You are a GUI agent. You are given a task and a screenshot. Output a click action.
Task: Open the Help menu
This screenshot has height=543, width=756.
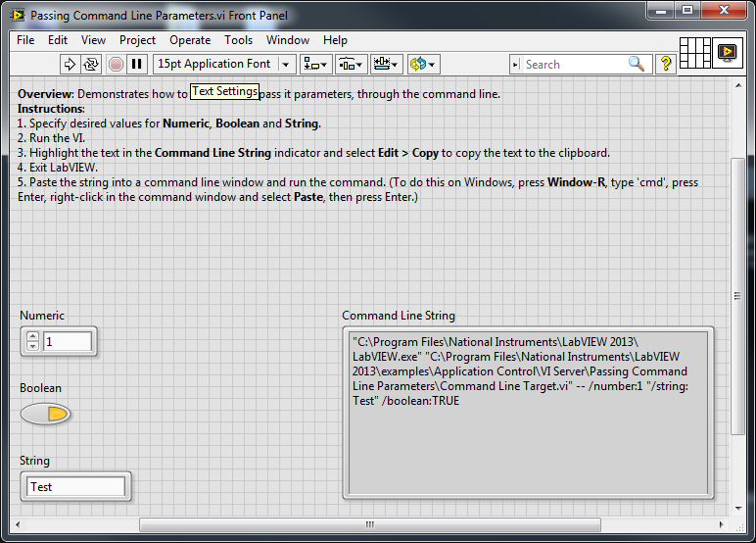[335, 40]
